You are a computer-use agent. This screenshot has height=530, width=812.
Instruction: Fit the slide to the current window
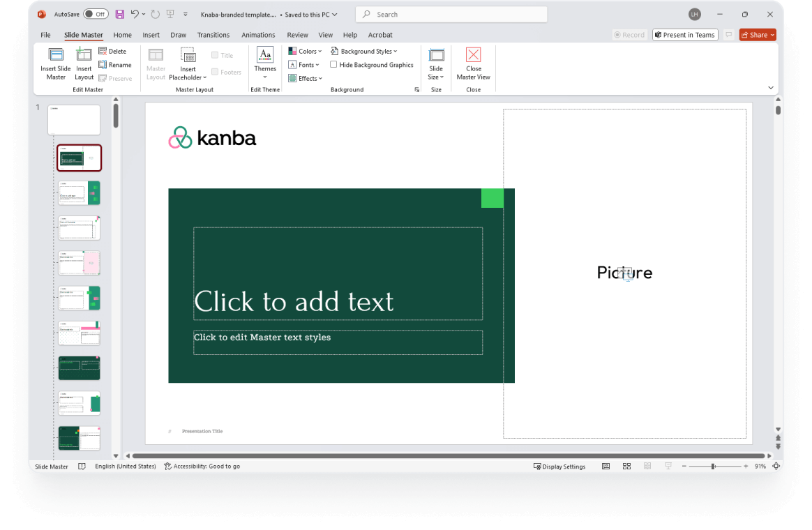click(776, 467)
